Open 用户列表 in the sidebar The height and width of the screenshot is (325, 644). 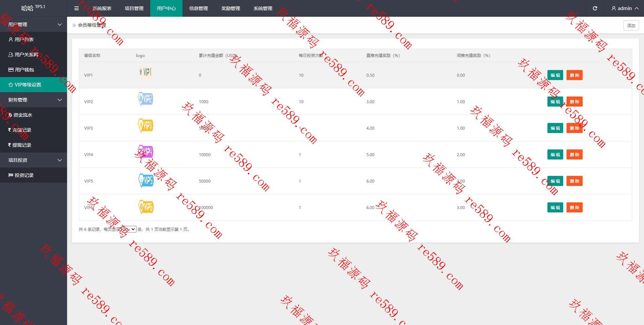[34, 40]
